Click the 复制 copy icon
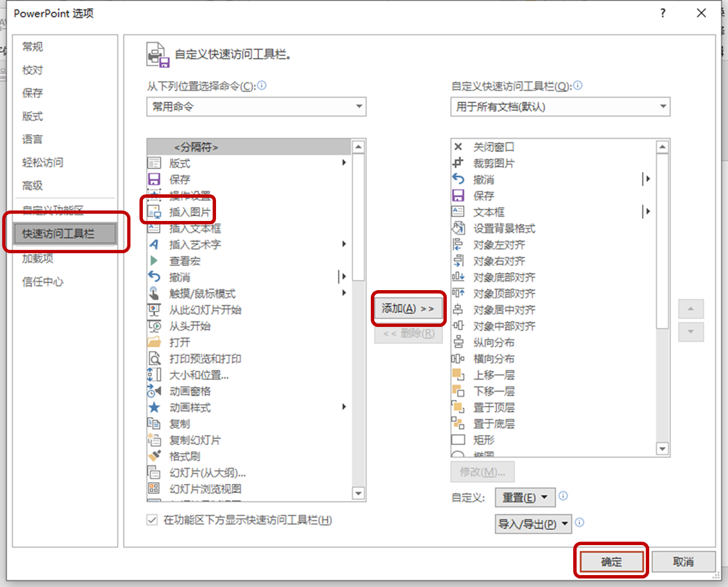 pos(154,424)
